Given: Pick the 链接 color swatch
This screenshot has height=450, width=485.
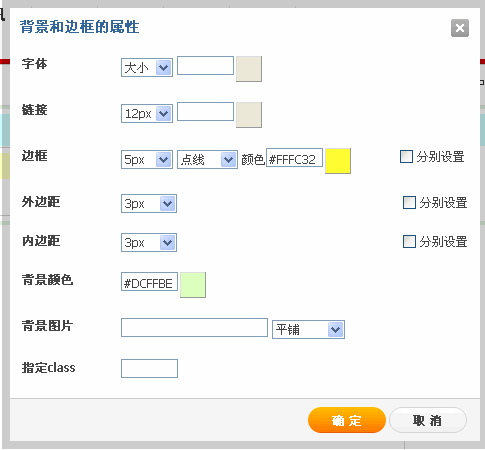Looking at the screenshot, I should (249, 115).
